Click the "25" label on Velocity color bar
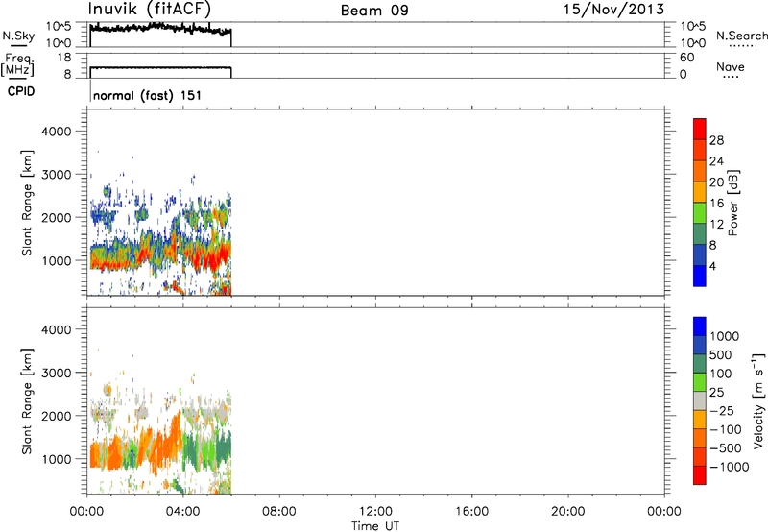Screen dimensions: 768x532 pos(716,393)
